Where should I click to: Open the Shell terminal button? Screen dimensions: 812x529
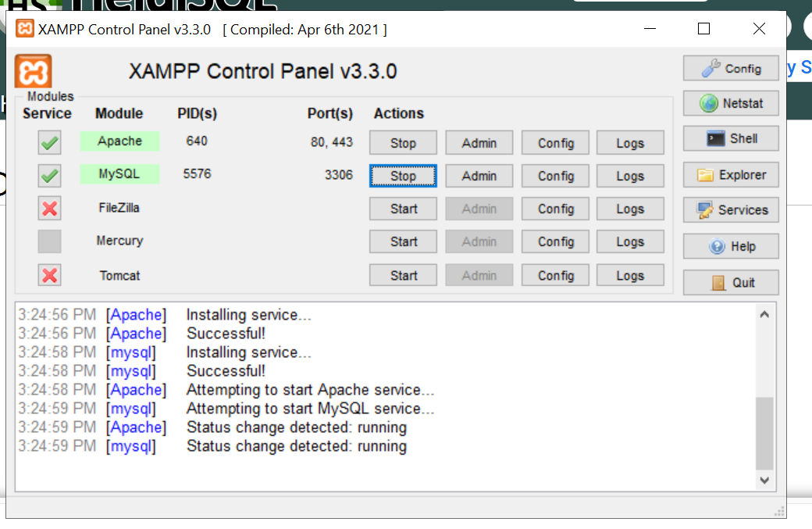731,138
